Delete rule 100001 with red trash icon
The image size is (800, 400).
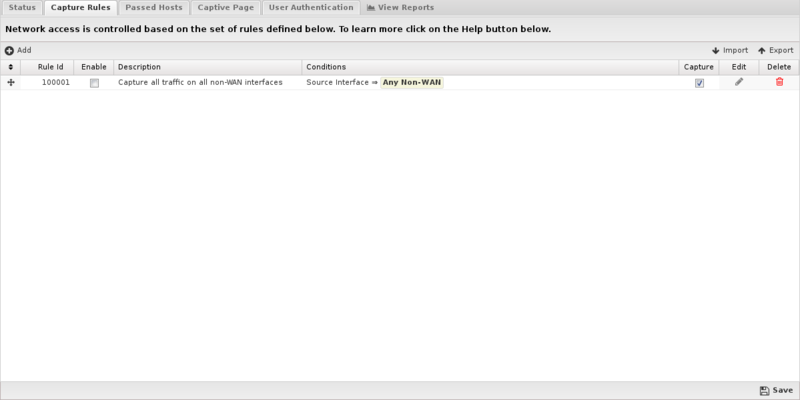(x=779, y=82)
